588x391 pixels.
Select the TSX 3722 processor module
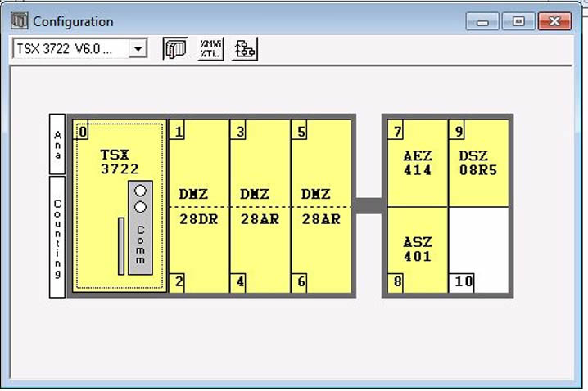pos(120,206)
